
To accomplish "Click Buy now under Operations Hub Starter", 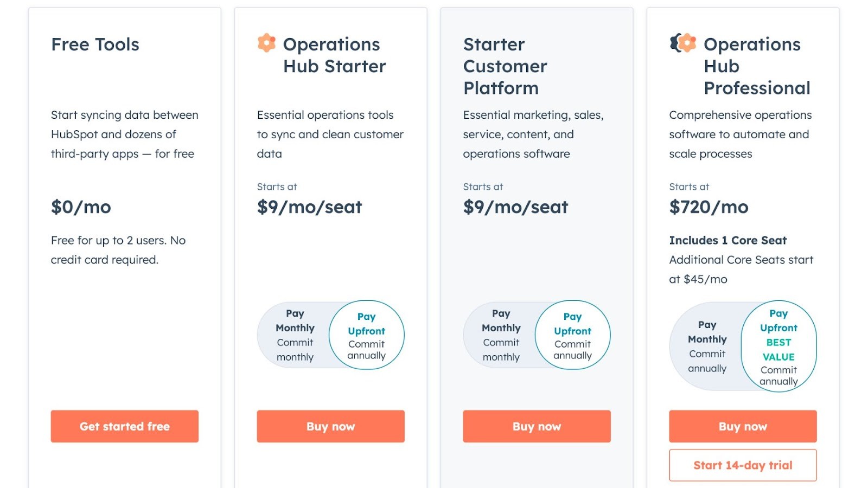I will pos(330,426).
